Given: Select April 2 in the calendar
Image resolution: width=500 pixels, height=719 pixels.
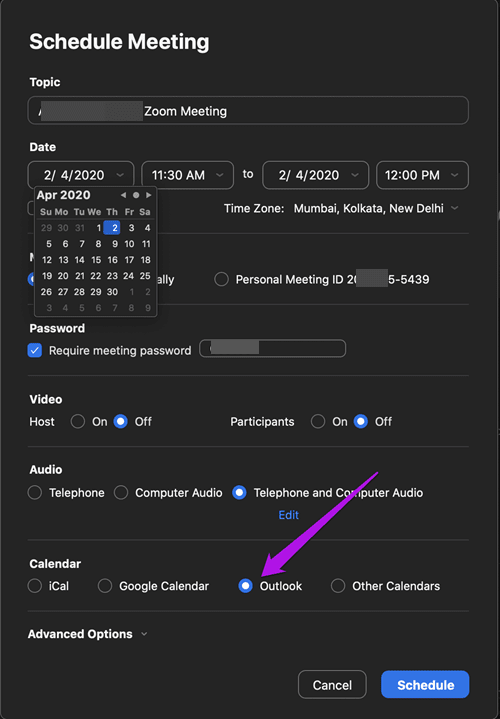Looking at the screenshot, I should point(112,228).
